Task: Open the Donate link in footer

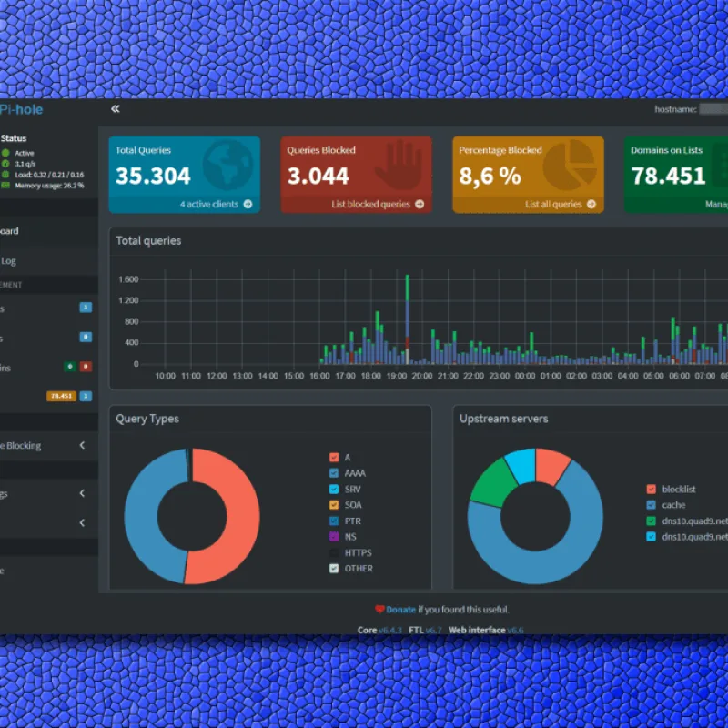Action: (400, 610)
